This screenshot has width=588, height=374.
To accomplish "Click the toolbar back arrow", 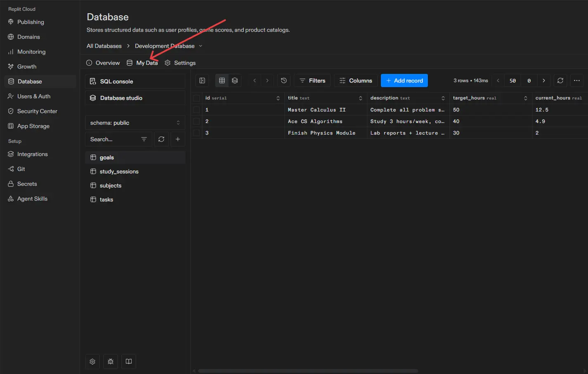I will [255, 80].
